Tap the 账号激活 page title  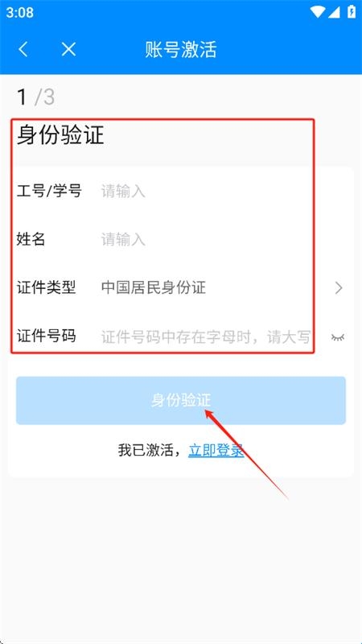[x=181, y=50]
